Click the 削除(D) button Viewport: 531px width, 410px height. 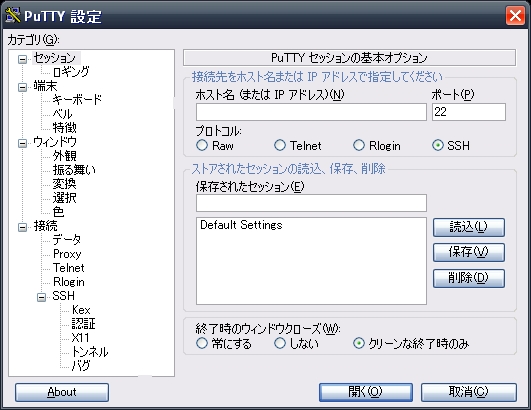[469, 278]
